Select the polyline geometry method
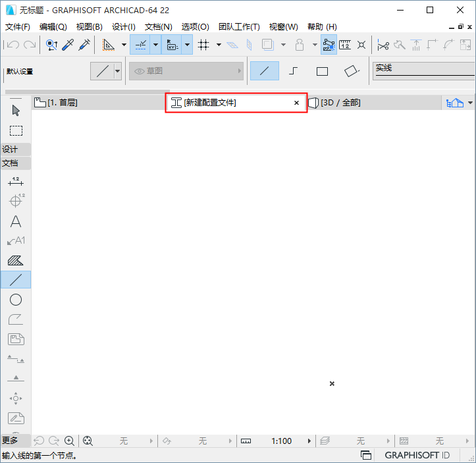Screen dimensions: 476x463 coord(293,71)
